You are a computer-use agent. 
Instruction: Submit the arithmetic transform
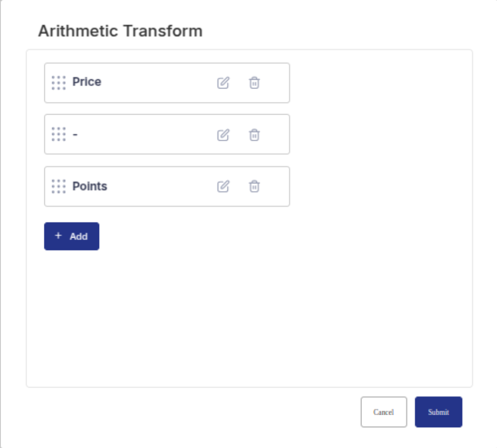point(438,412)
